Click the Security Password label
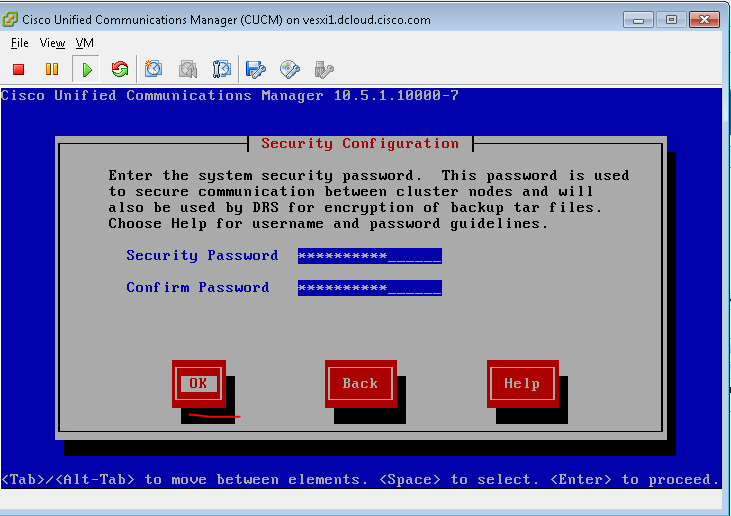Image resolution: width=731 pixels, height=516 pixels. (x=202, y=256)
